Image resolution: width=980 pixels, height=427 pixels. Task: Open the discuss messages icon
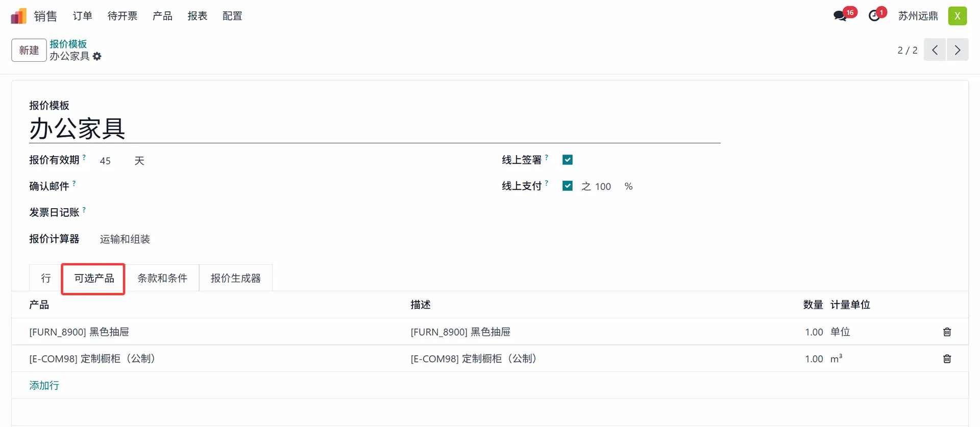click(x=840, y=16)
